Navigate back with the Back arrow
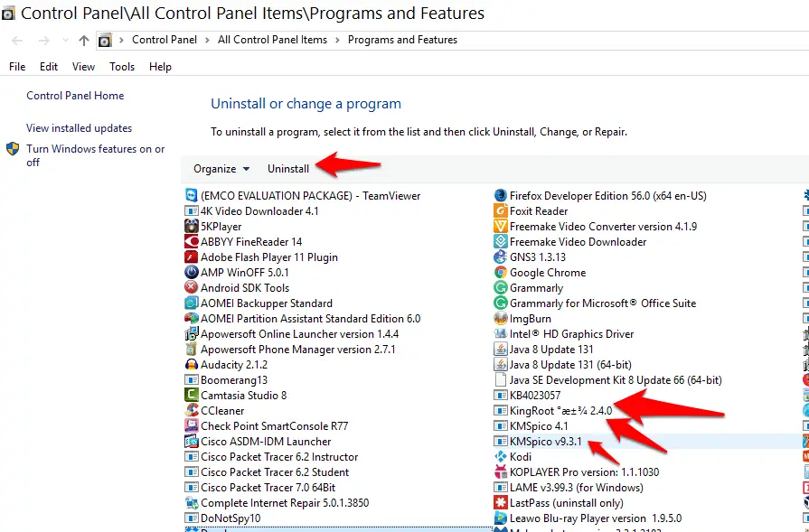The height and width of the screenshot is (532, 809). pyautogui.click(x=17, y=41)
